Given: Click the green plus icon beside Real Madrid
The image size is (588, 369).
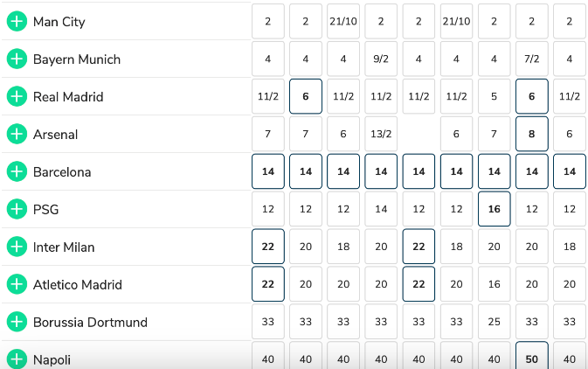Looking at the screenshot, I should [17, 97].
